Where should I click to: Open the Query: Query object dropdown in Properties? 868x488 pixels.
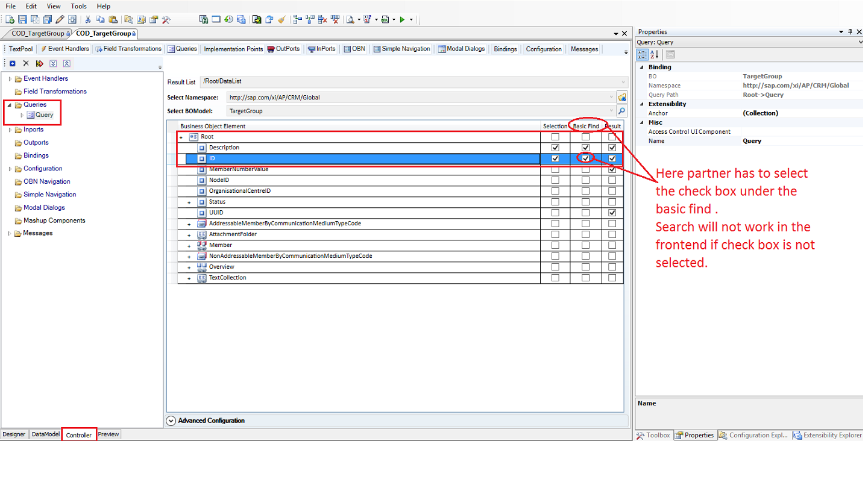pyautogui.click(x=860, y=42)
